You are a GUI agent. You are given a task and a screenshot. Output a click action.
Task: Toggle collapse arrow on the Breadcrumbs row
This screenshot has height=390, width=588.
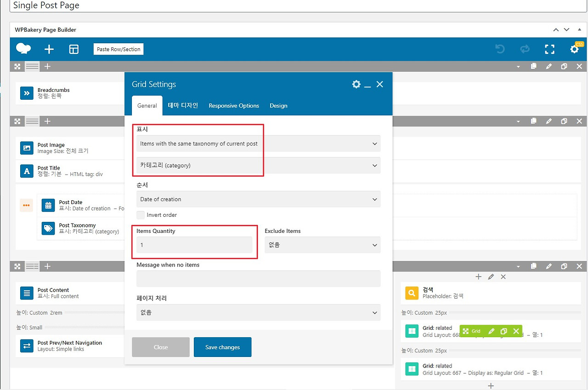tap(518, 67)
